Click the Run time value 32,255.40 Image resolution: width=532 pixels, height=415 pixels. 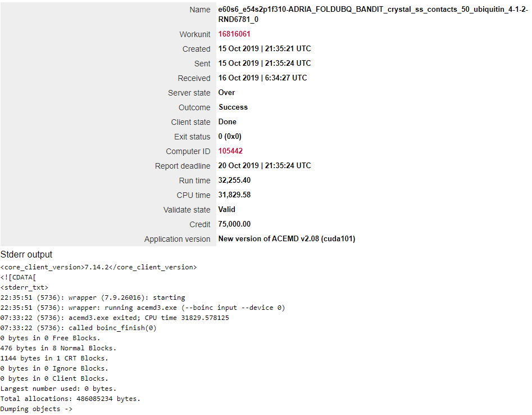[x=234, y=180]
